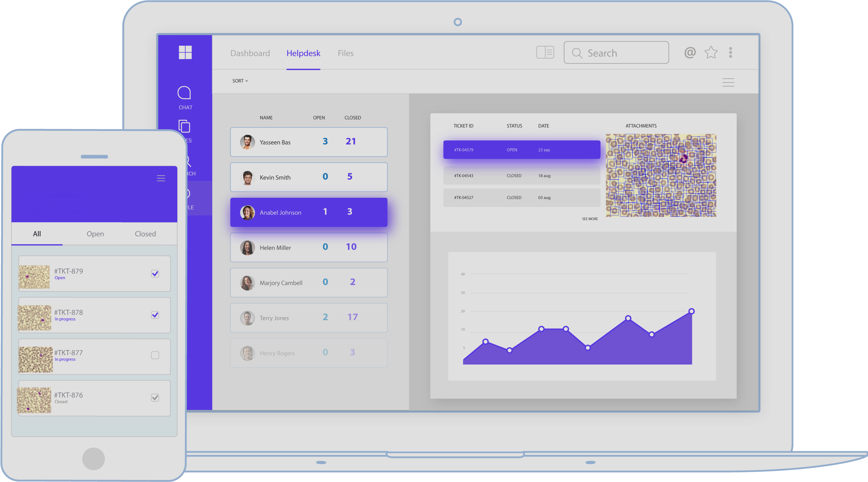This screenshot has height=482, width=868.
Task: Uncheck the #TKT-876 closed ticket checkbox
Action: pos(155,397)
